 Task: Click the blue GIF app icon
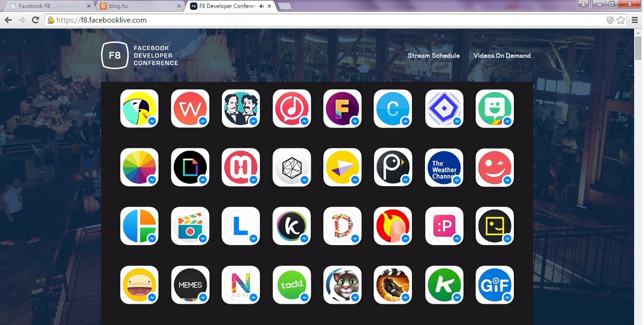(495, 285)
